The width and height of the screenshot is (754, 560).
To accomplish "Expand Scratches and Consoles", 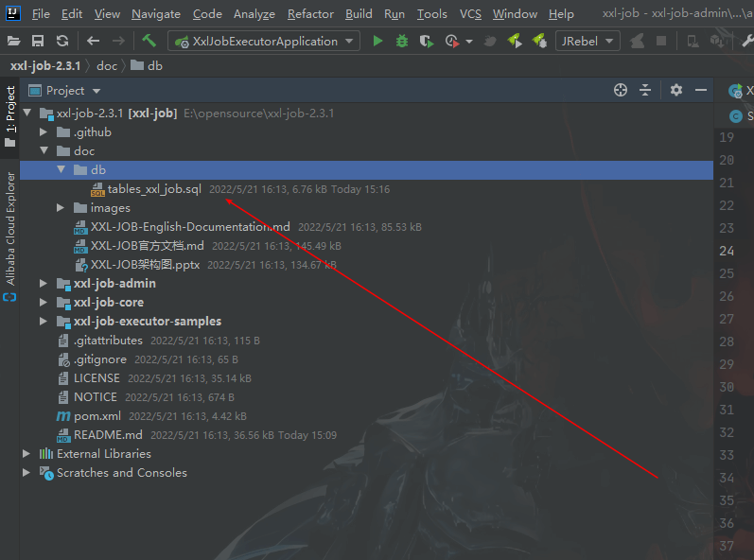I will (26, 473).
